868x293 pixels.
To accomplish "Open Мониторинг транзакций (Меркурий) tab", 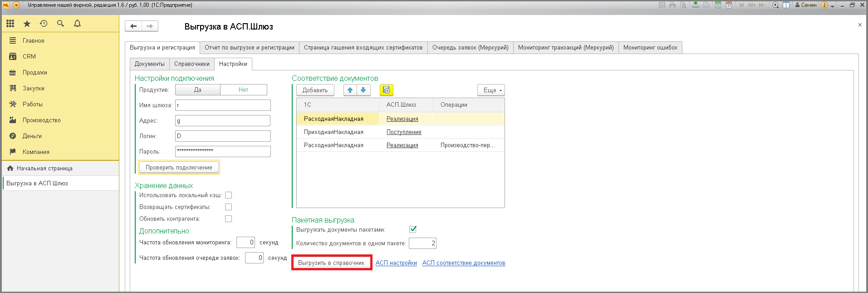I will pos(566,48).
